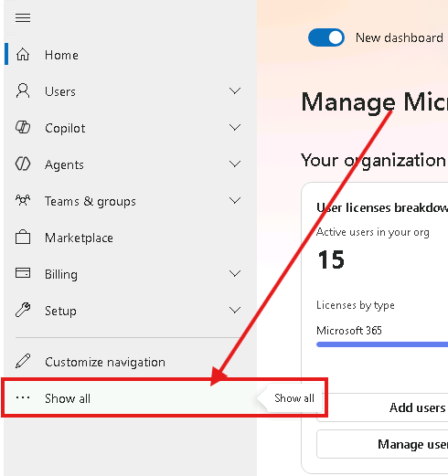Open the Users menu item
The height and width of the screenshot is (476, 448).
click(x=131, y=91)
